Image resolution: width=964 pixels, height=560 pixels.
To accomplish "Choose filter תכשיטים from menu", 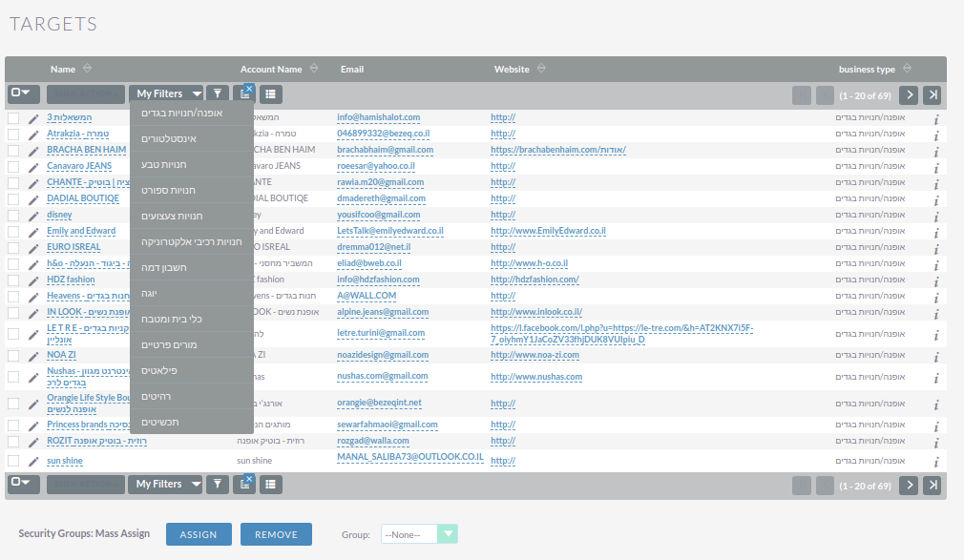I will 192,423.
